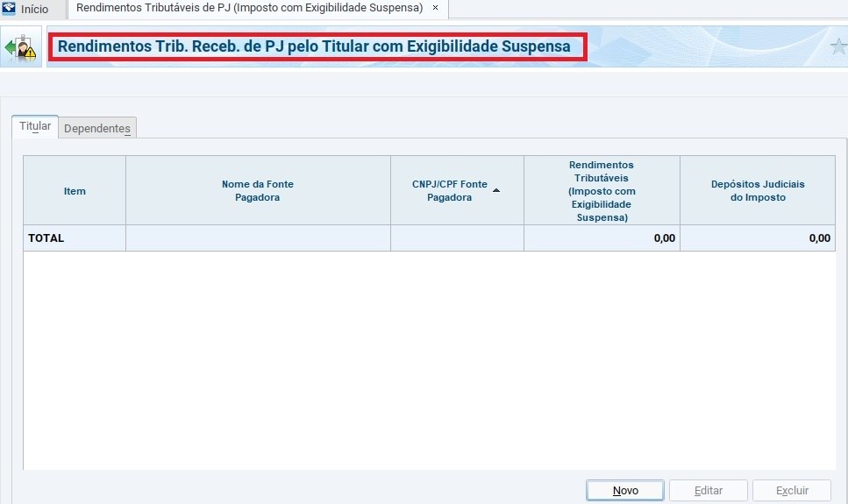Sort by Nome da Fonte Pagadora header
The height and width of the screenshot is (504, 848).
tap(258, 191)
